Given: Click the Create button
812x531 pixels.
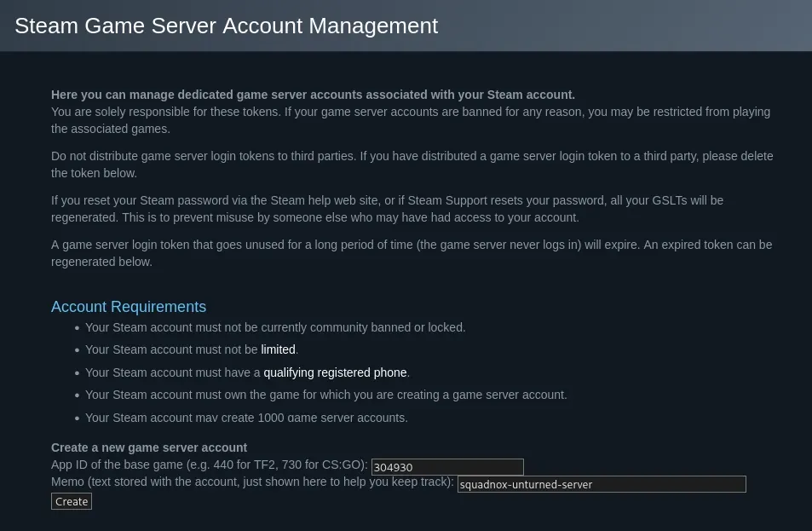Looking at the screenshot, I should [x=71, y=501].
